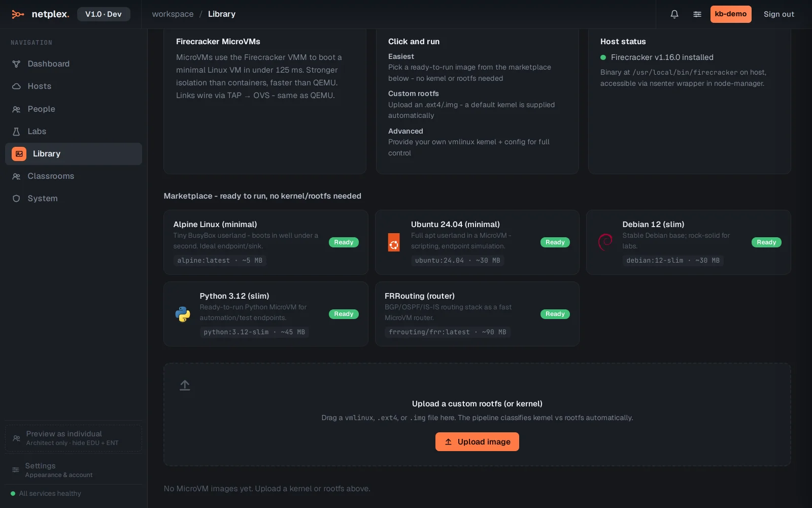Image resolution: width=812 pixels, height=508 pixels.
Task: Select the Debian 12 (slim) title
Action: [653, 225]
